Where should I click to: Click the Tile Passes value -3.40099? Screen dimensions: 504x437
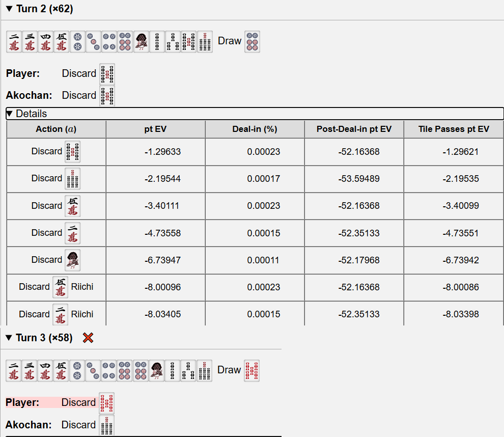pyautogui.click(x=461, y=206)
